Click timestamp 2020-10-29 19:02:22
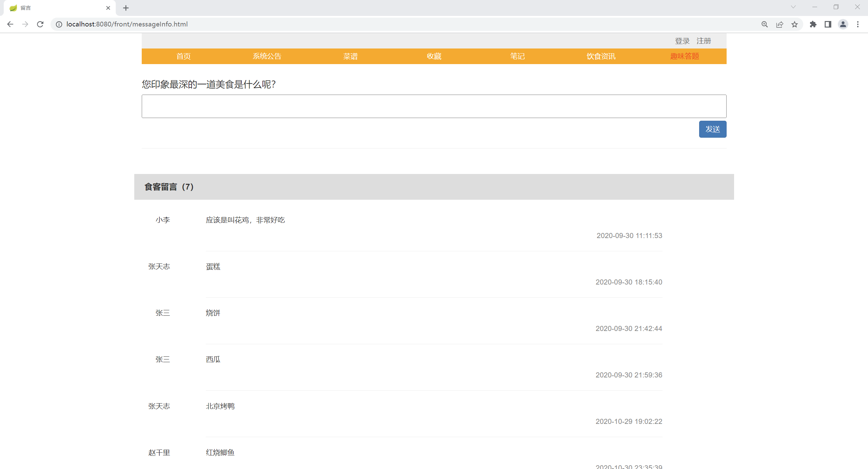The width and height of the screenshot is (868, 469). 629,422
